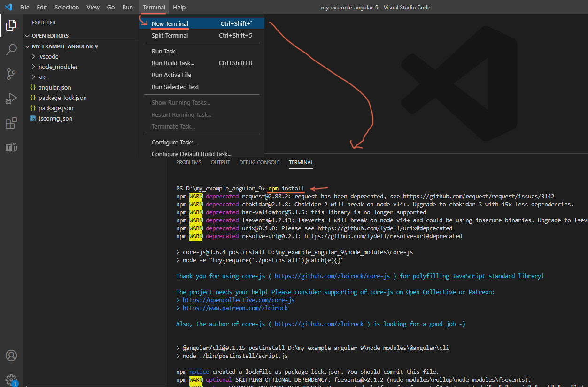Screen dimensions: 588x387
Task: Expand the node_modules folder
Action: tap(58, 67)
